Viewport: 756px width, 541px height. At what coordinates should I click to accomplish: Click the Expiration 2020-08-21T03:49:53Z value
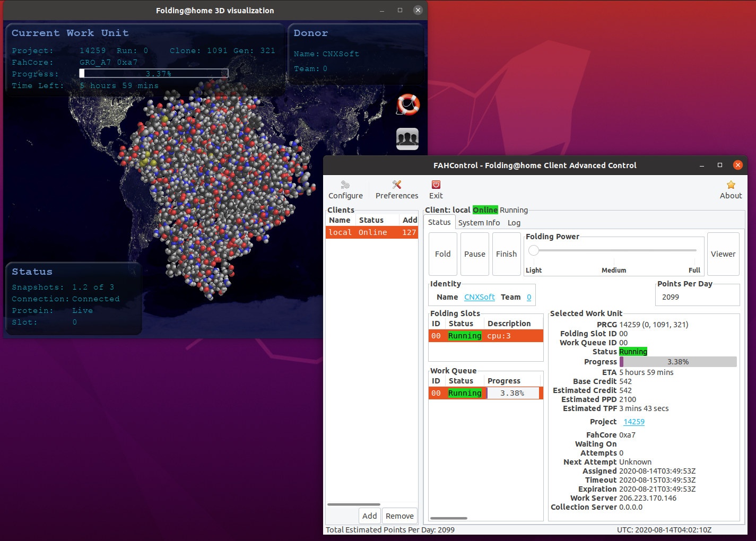(x=657, y=489)
